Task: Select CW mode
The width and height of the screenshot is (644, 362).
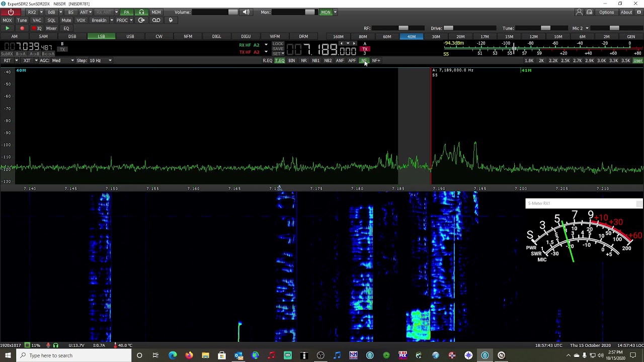Action: point(159,36)
